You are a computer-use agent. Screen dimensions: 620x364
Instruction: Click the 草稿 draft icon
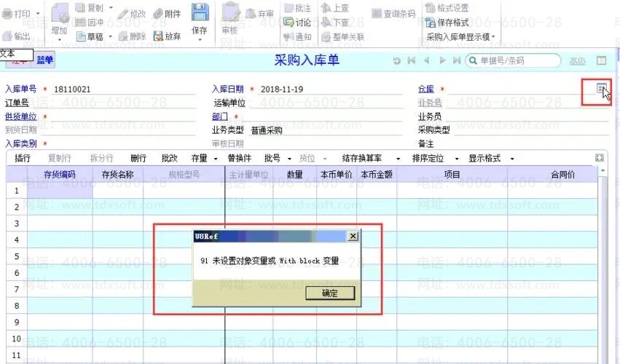[81, 36]
